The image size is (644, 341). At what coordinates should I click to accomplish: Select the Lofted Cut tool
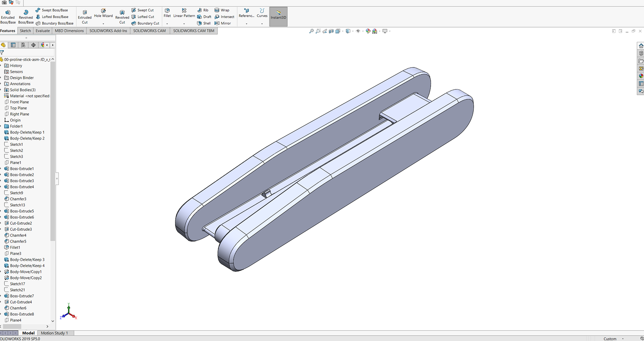pyautogui.click(x=143, y=17)
